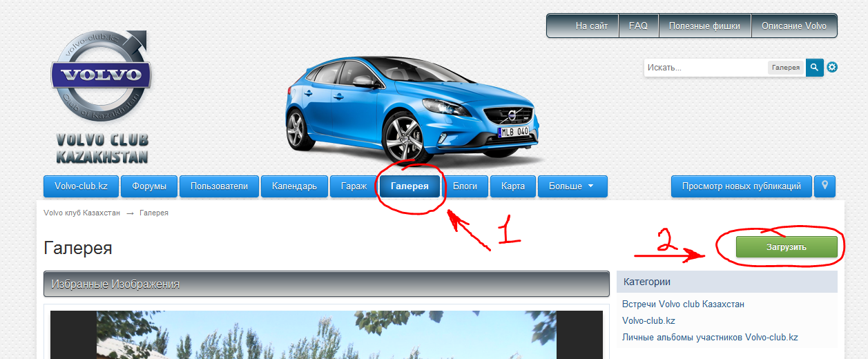
Task: Go to the Форумы tab
Action: pos(149,186)
